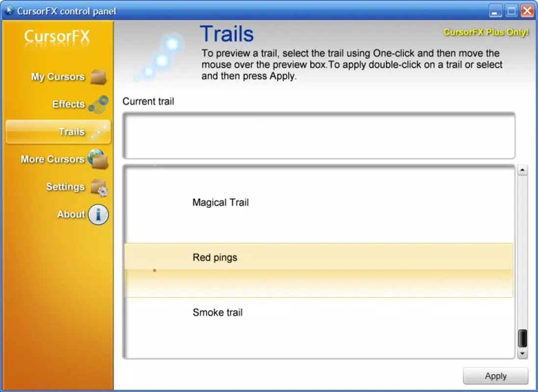Choose the Smoke trail entry
538x392 pixels.
[318, 325]
